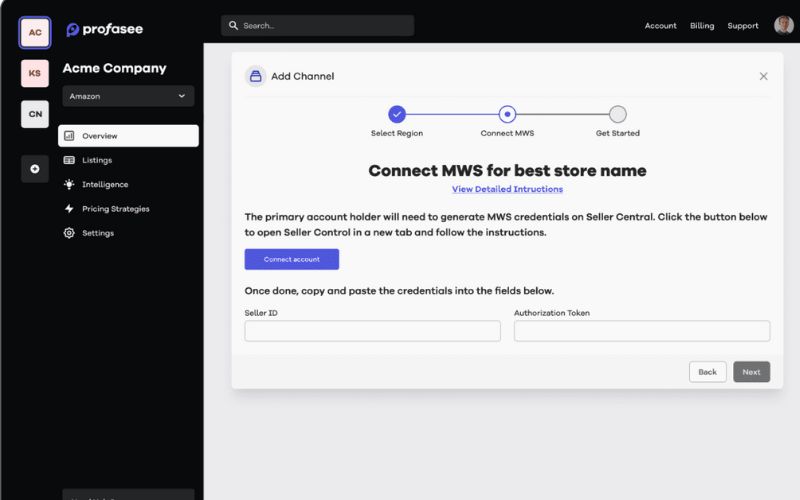Close the Add Channel dialog
The image size is (800, 500).
[x=764, y=76]
